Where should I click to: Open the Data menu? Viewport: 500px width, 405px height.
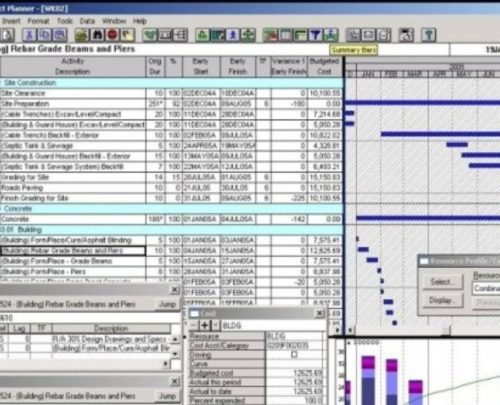coord(87,21)
